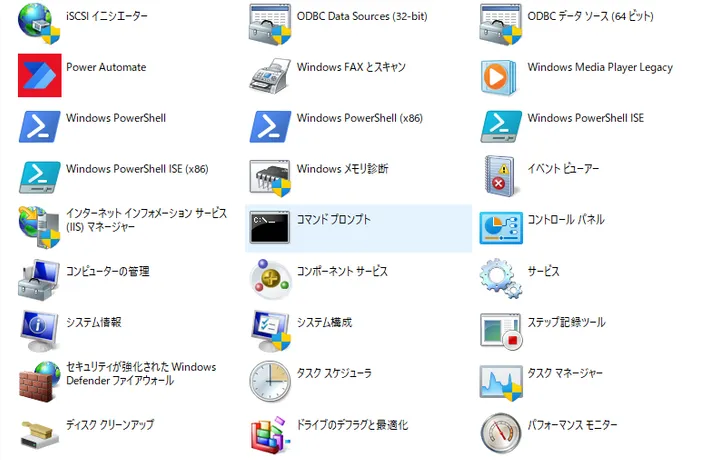Open the Windows PowerShell ISE icon
The width and height of the screenshot is (720, 467).
tap(501, 126)
